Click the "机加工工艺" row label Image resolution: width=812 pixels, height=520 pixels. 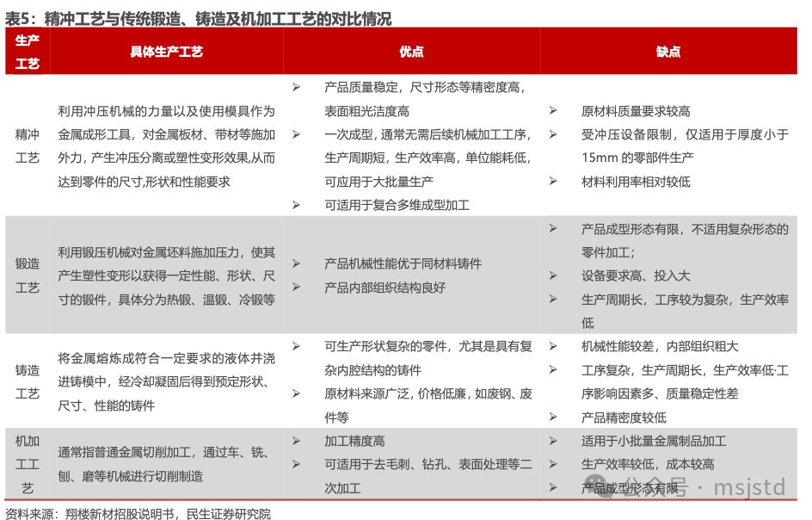(28, 464)
